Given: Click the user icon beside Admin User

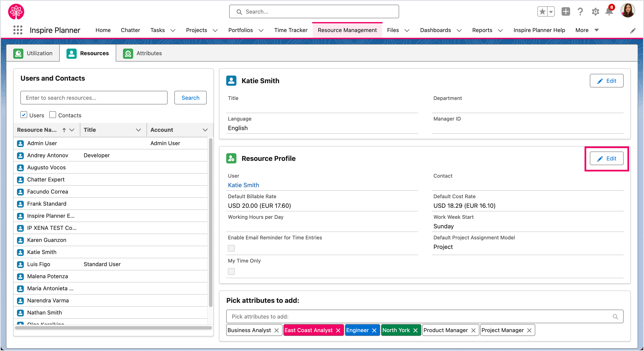Looking at the screenshot, I should pos(21,143).
